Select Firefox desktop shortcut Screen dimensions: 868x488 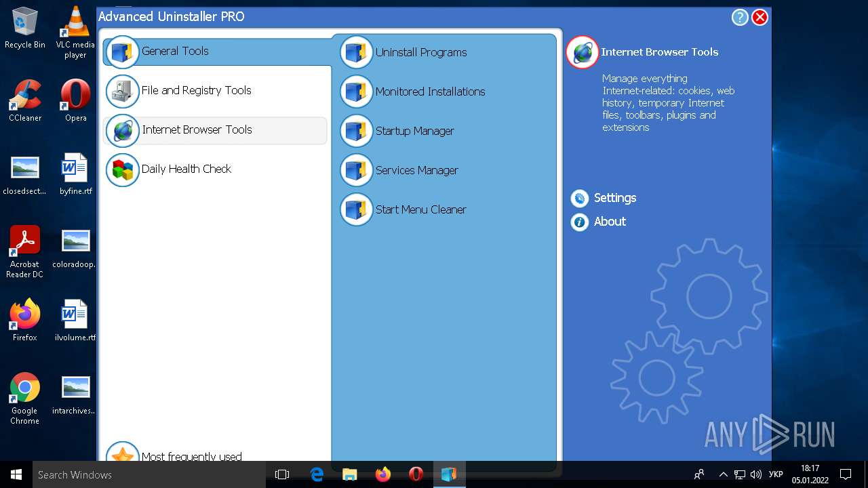click(x=25, y=321)
